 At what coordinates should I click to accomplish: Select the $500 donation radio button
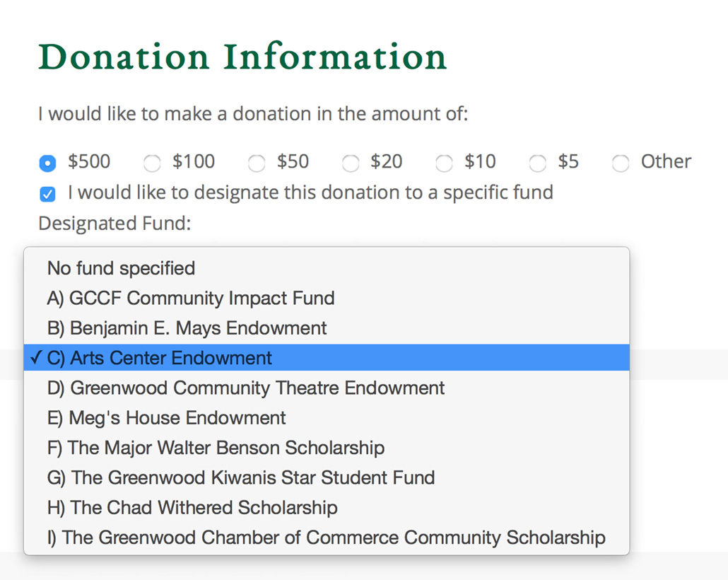click(x=47, y=163)
